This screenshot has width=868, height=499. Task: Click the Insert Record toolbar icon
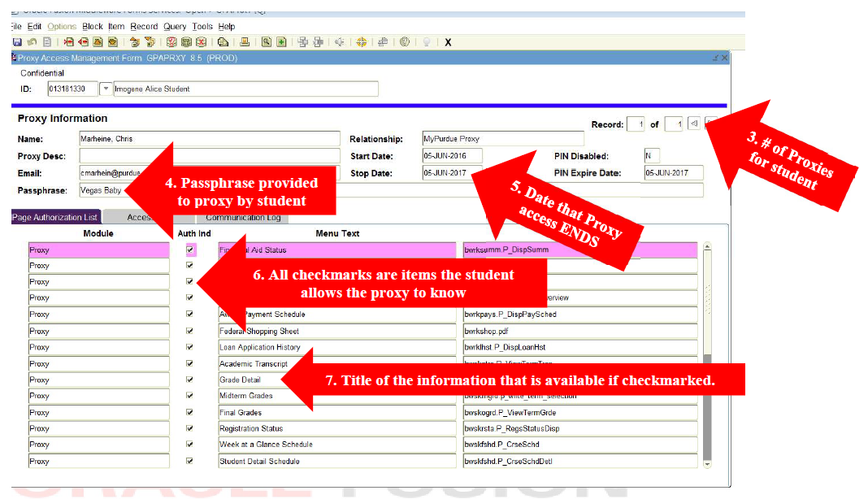click(70, 42)
